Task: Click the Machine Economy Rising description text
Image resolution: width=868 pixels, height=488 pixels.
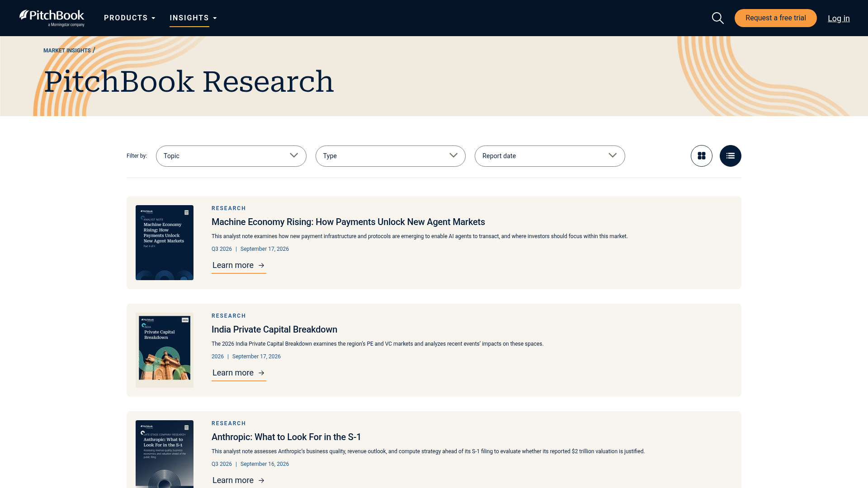Action: click(x=420, y=236)
